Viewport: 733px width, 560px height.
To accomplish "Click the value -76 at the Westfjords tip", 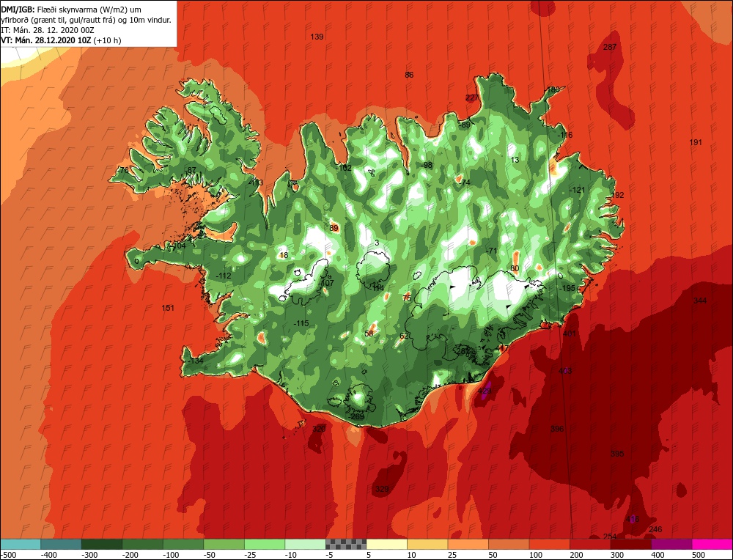I will [122, 171].
